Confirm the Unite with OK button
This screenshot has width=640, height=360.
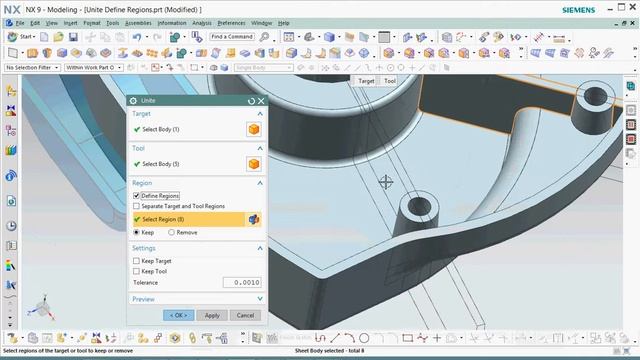tap(178, 316)
